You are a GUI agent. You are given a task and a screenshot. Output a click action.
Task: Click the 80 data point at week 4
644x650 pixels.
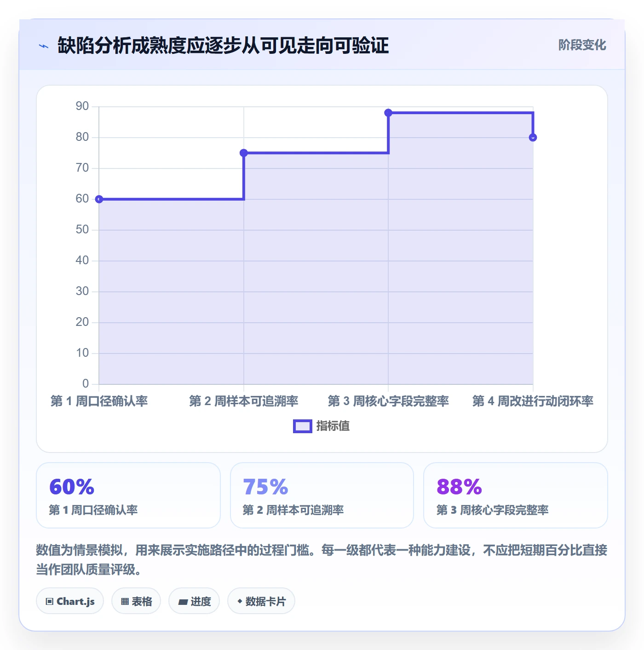(x=533, y=137)
